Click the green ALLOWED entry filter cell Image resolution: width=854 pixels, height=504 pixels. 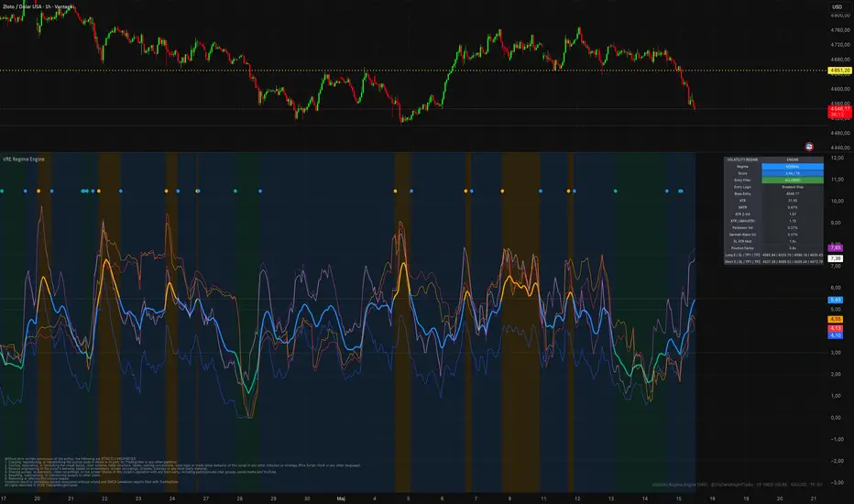793,180
